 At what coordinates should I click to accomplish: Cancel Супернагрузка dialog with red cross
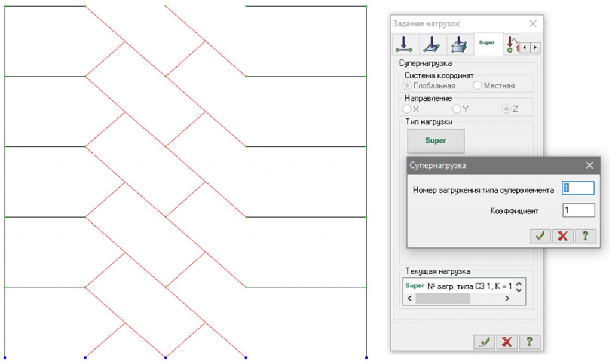tap(562, 235)
